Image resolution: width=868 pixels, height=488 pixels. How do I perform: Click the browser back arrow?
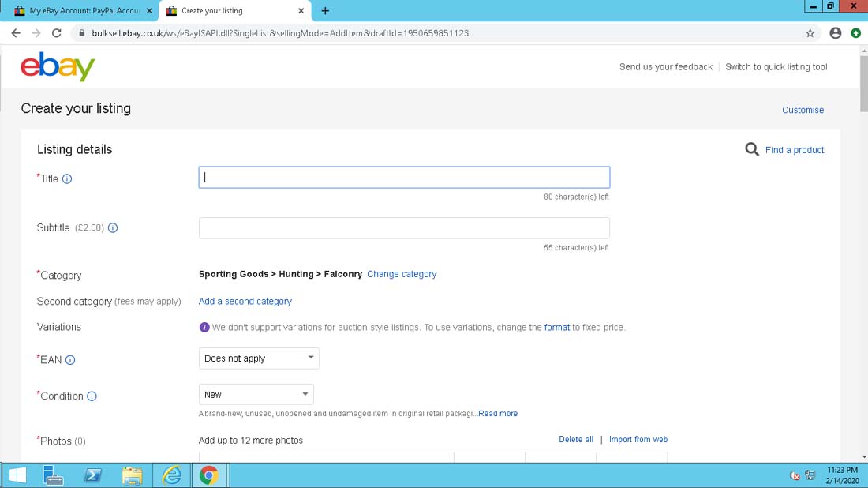tap(16, 33)
